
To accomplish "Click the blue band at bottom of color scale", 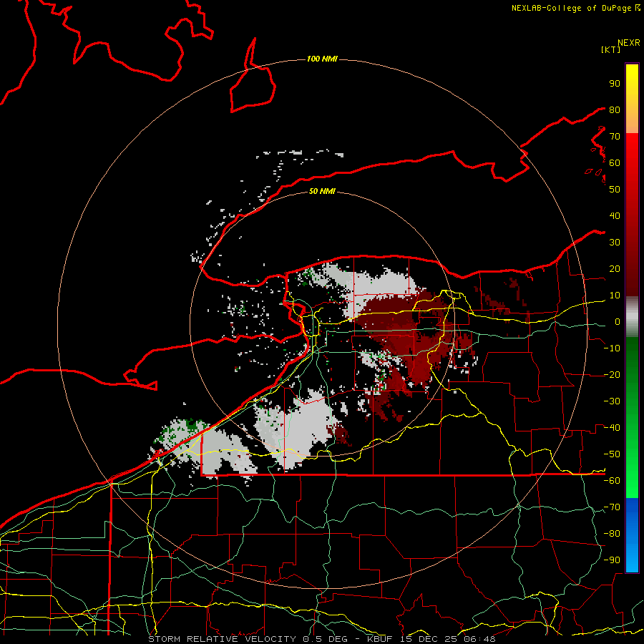I will (x=632, y=535).
